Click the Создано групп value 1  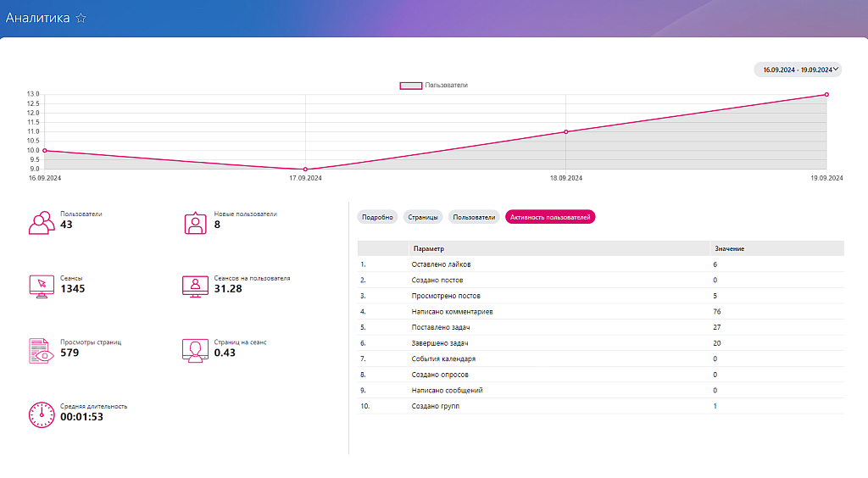[715, 406]
